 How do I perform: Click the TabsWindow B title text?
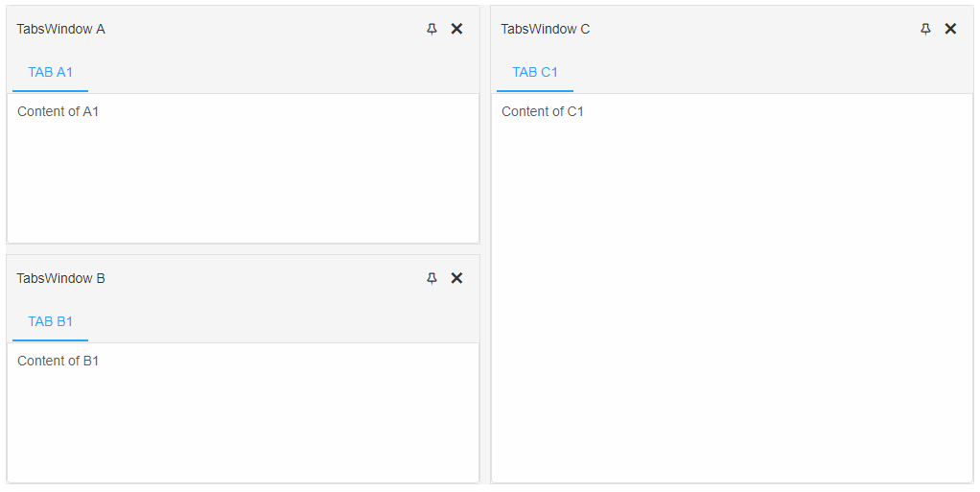click(x=60, y=279)
